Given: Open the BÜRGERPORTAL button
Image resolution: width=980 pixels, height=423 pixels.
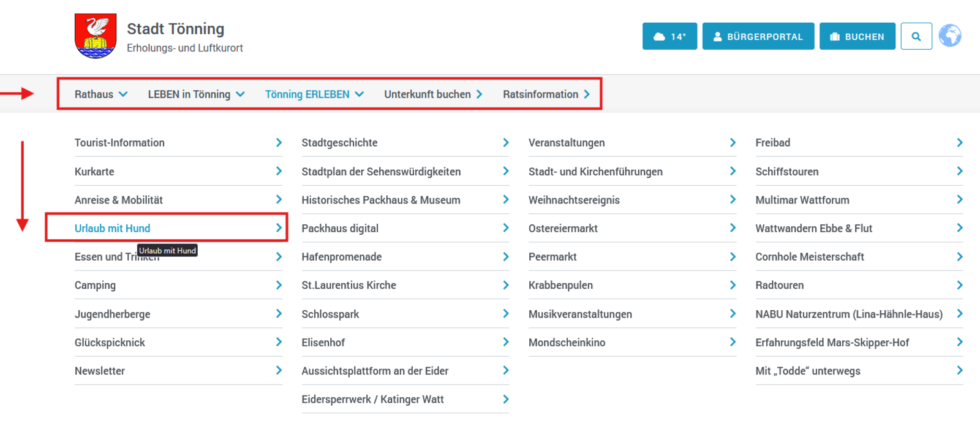Looking at the screenshot, I should pyautogui.click(x=758, y=36).
